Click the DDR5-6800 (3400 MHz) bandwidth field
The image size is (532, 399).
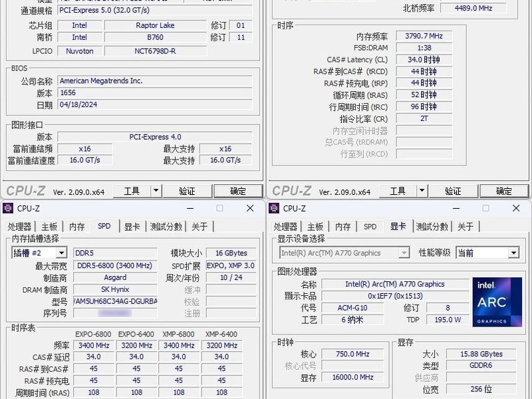click(115, 265)
